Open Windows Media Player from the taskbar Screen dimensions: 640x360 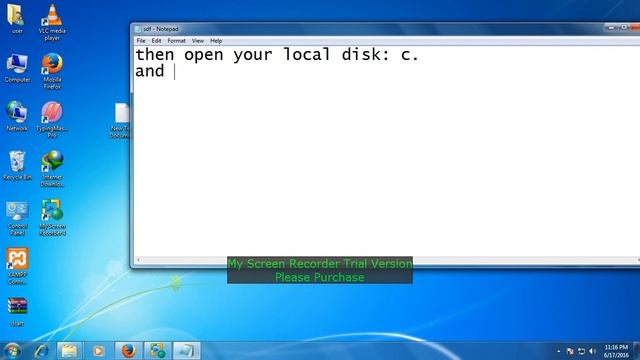pyautogui.click(x=98, y=351)
